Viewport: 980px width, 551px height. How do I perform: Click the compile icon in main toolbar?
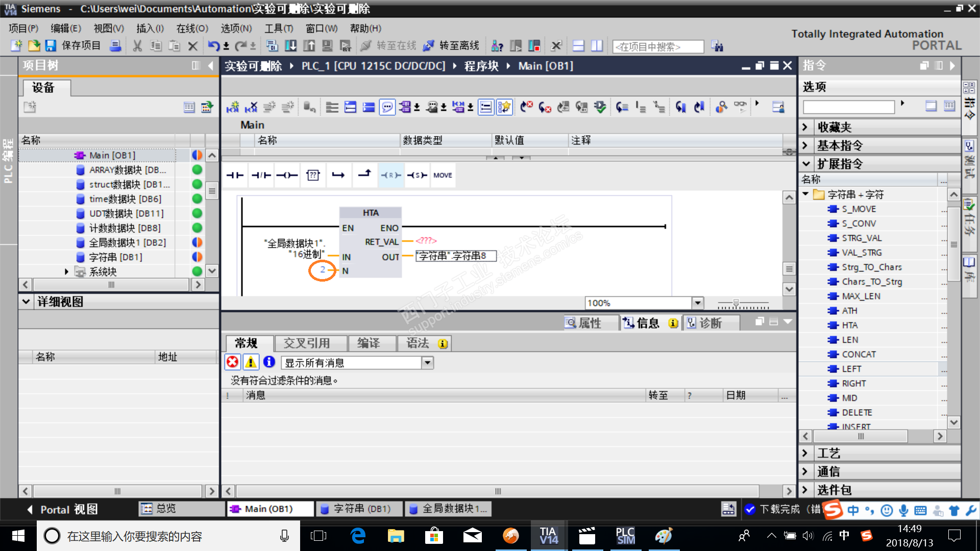click(272, 46)
